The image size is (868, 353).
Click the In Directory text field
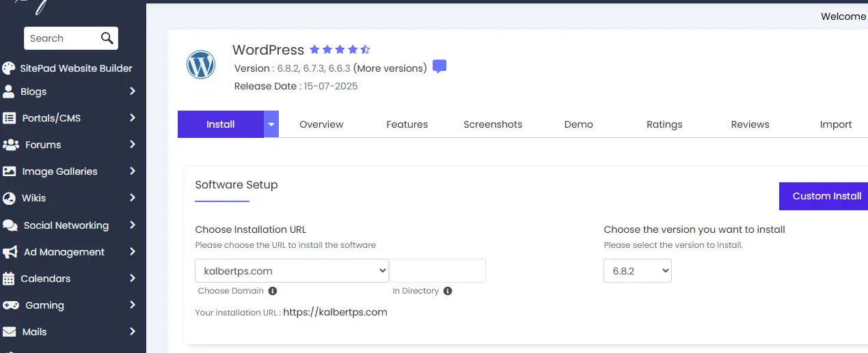click(x=437, y=271)
